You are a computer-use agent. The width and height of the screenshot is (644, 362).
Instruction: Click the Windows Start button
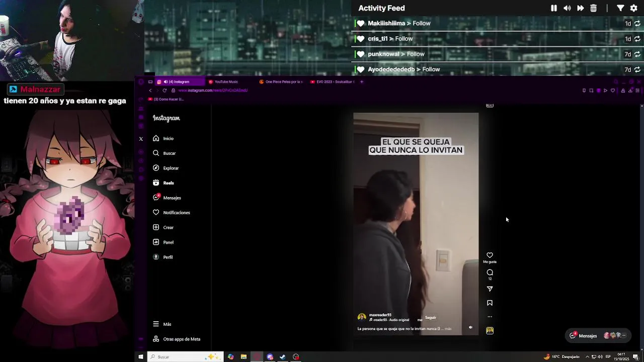[x=141, y=357]
